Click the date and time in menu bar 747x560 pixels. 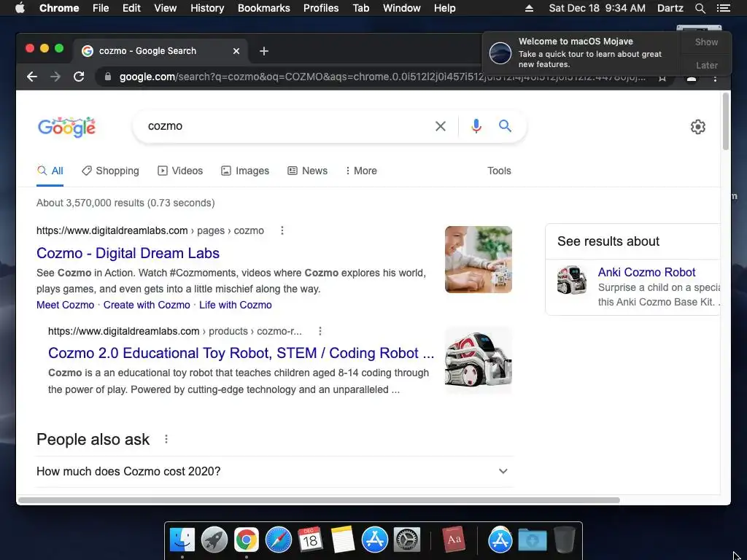click(x=597, y=8)
